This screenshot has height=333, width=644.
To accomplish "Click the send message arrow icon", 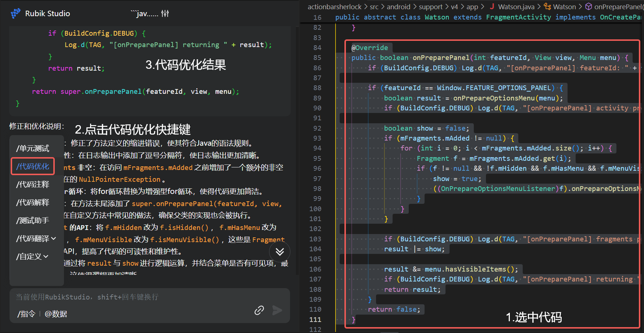I will point(277,311).
